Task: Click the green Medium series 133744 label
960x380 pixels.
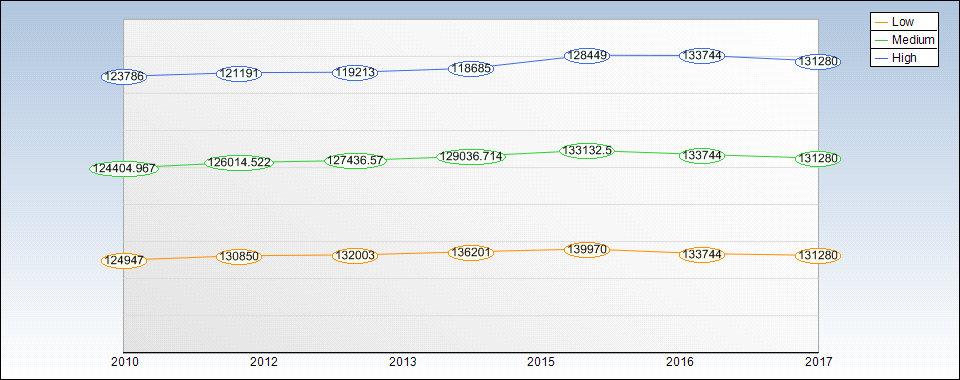Action: point(702,155)
